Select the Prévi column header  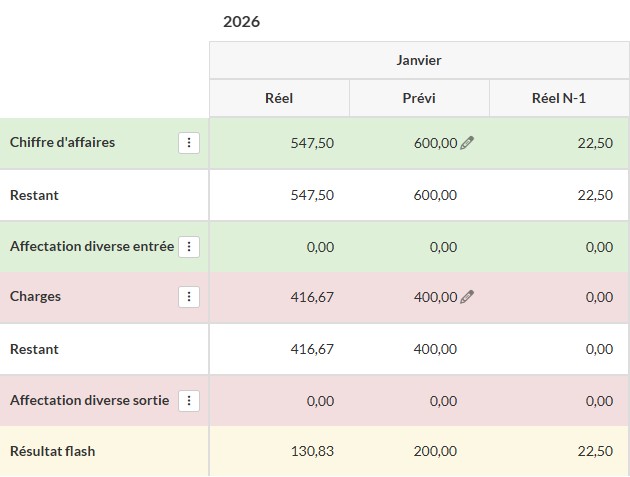[419, 98]
